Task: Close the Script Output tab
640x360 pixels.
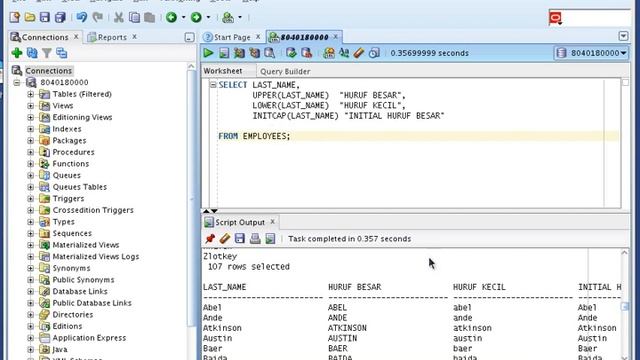Action: [272, 222]
